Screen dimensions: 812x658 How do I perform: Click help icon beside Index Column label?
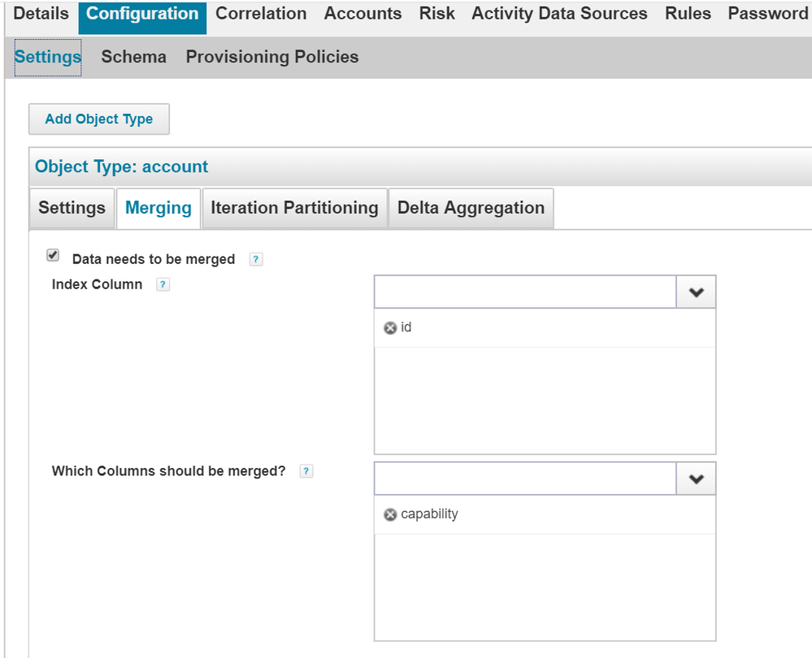pos(163,285)
